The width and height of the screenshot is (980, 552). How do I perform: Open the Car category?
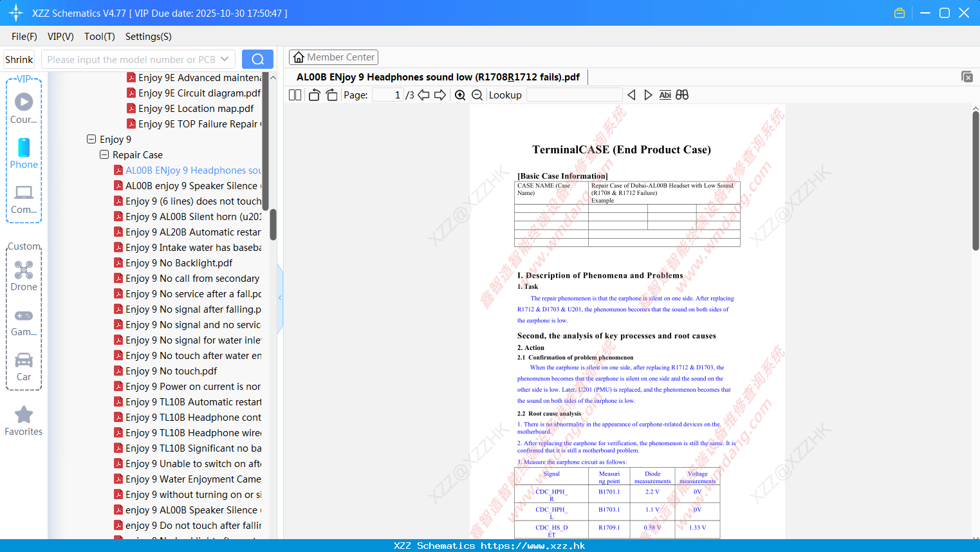point(24,366)
